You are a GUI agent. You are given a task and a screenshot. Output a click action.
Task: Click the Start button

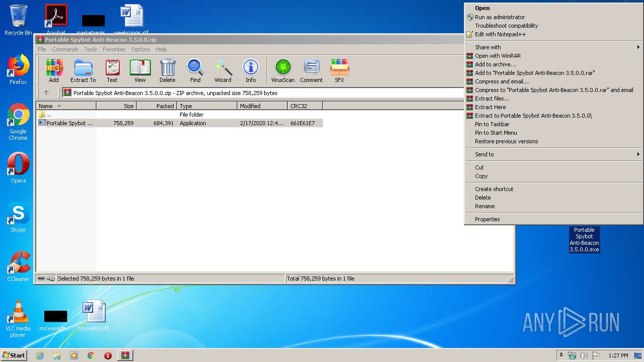[x=14, y=355]
